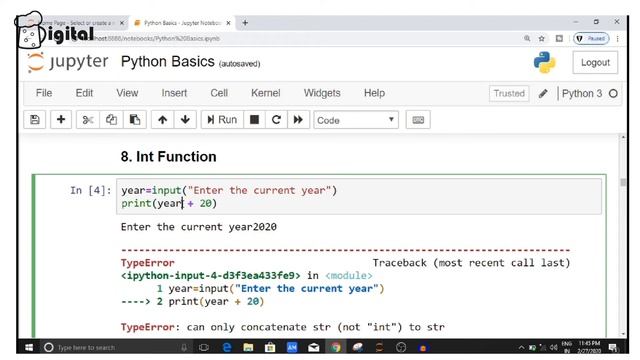Click the Python logo icon
This screenshot has width=640, height=360.
point(544,62)
